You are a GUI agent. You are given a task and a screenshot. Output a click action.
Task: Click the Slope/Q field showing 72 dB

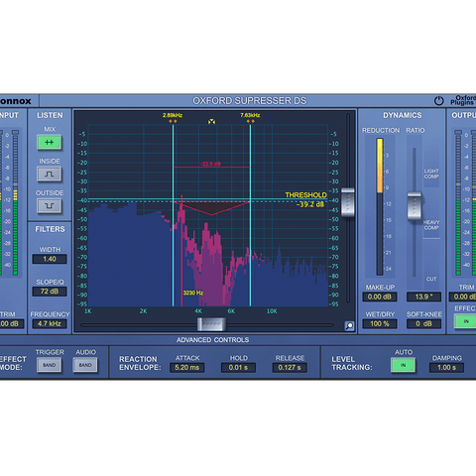(50, 292)
